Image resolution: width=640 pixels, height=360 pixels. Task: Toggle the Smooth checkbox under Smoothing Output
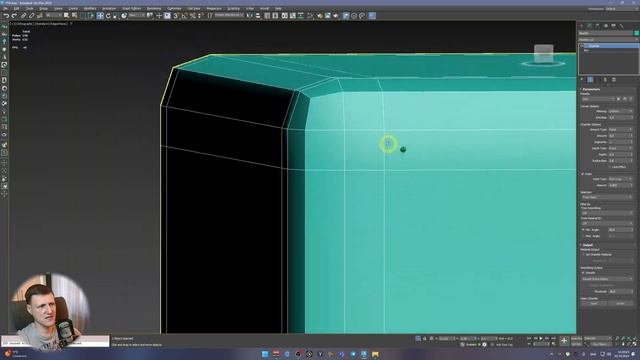pyautogui.click(x=584, y=273)
